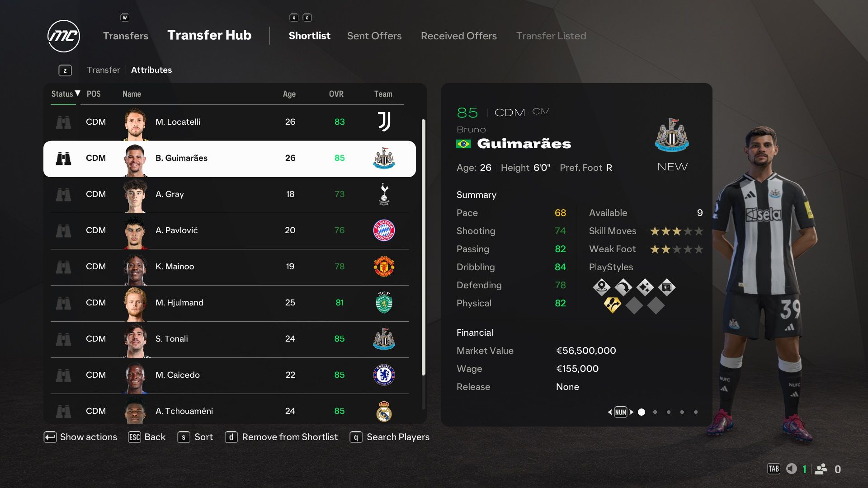Sort the player list by OVR column
The height and width of the screenshot is (488, 868).
pos(337,94)
